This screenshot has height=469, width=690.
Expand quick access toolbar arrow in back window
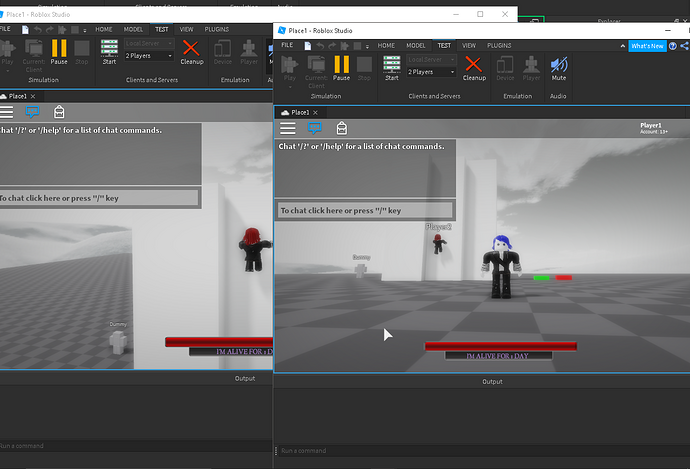(x=85, y=30)
